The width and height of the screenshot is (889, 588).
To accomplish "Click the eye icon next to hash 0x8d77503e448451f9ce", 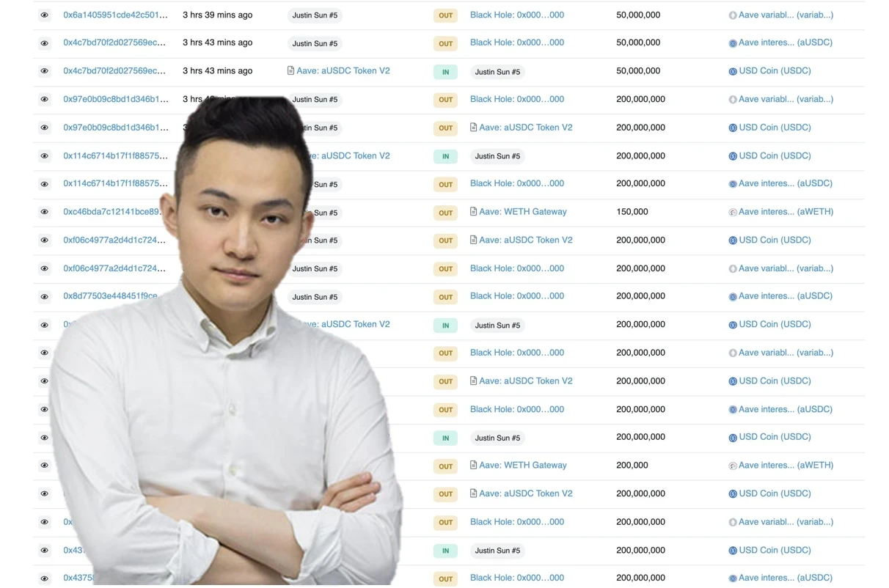I will 45,297.
